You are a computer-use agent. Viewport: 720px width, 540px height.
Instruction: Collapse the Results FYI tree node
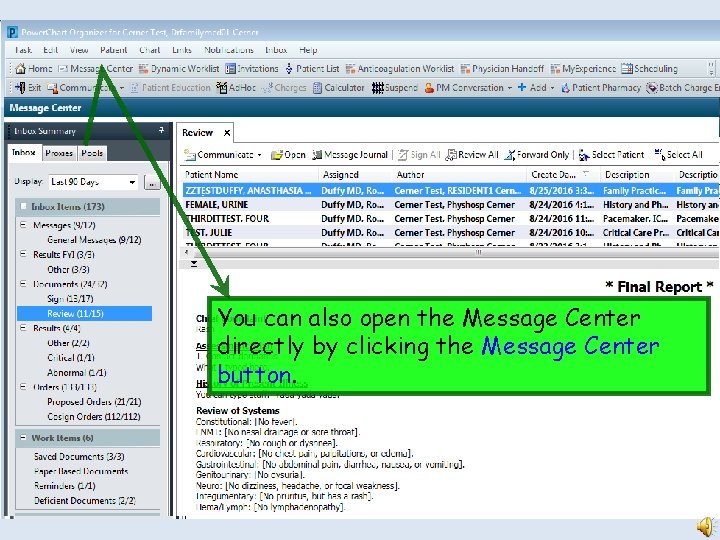click(23, 254)
